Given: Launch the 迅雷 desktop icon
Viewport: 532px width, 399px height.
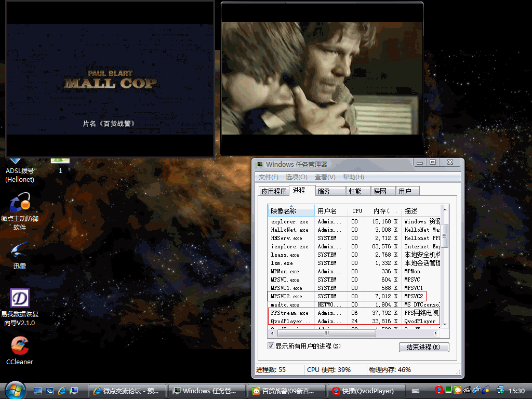Looking at the screenshot, I should coord(20,256).
